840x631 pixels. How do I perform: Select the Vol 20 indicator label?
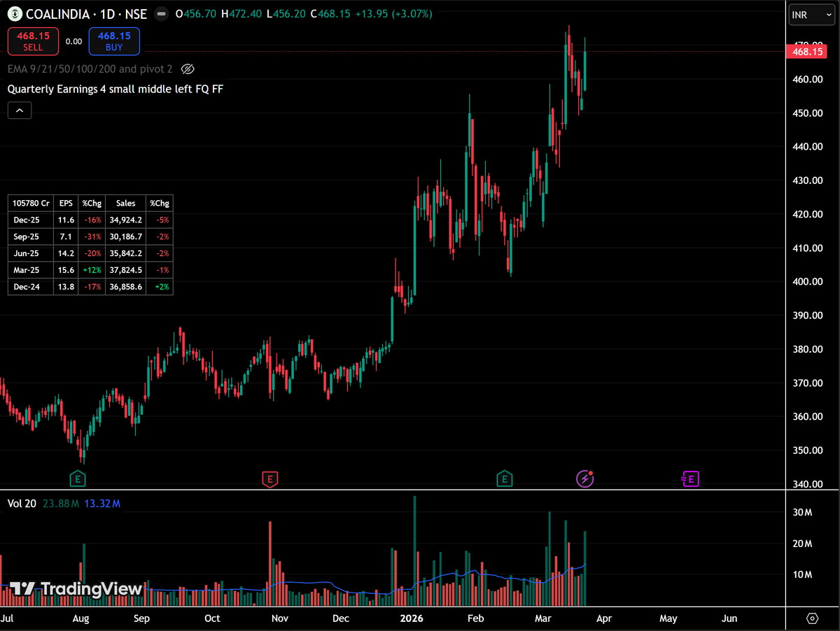coord(22,503)
